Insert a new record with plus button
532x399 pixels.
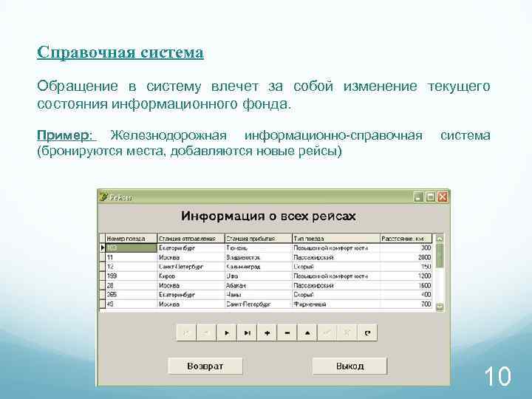click(267, 332)
